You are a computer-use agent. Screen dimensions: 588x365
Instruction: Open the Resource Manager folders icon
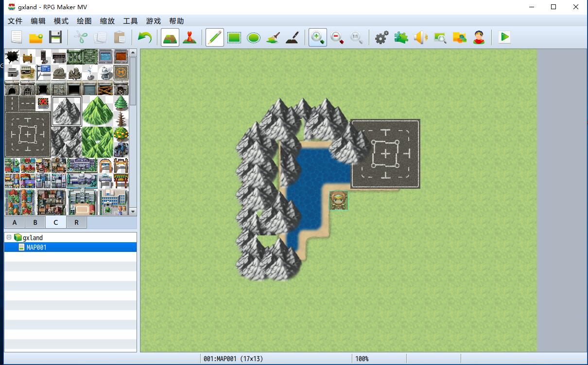click(460, 37)
